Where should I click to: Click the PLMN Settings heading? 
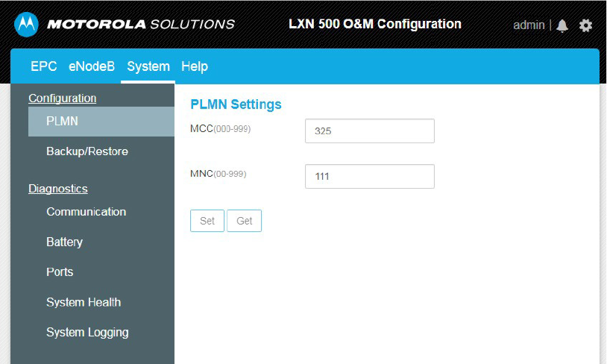coord(236,104)
